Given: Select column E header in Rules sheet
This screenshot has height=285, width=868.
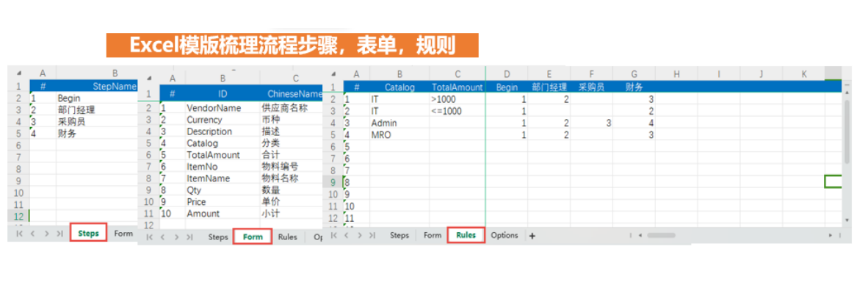Looking at the screenshot, I should click(549, 74).
